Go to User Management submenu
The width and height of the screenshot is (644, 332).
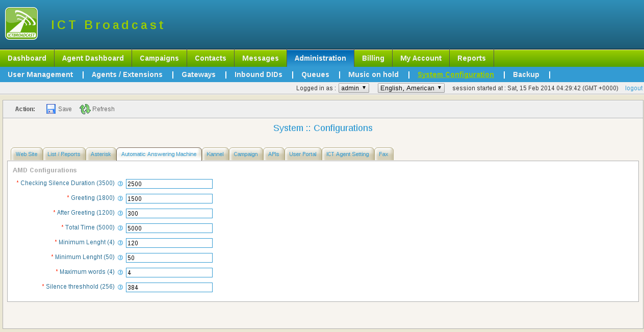point(40,74)
